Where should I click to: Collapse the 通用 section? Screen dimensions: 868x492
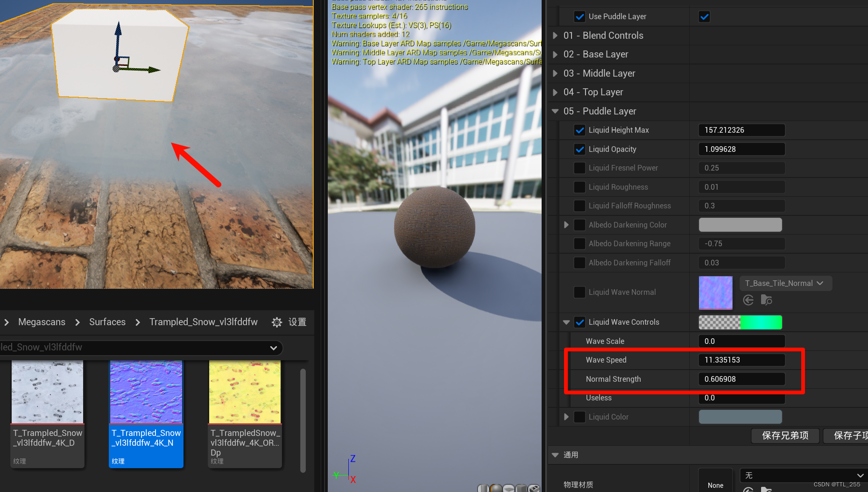pos(555,455)
